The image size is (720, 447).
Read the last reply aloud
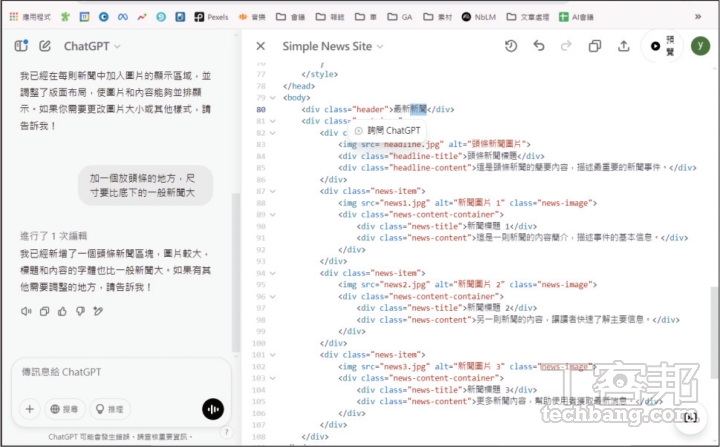pyautogui.click(x=26, y=311)
